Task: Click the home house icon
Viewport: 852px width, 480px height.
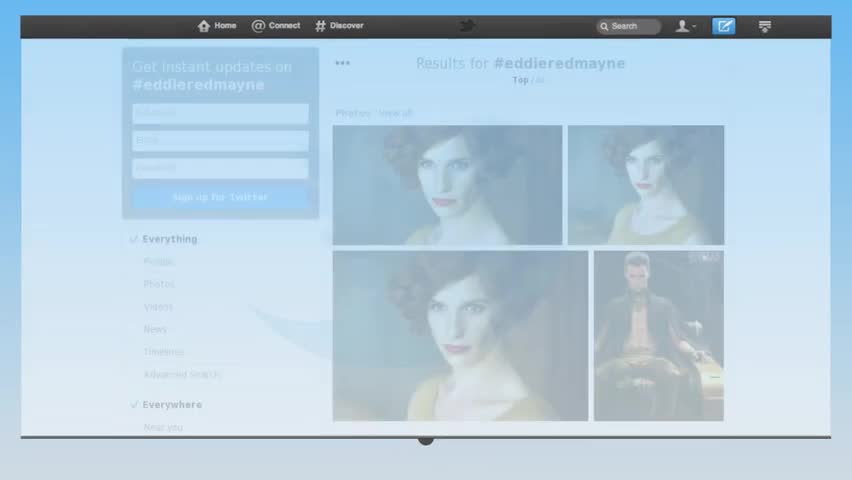Action: click(x=204, y=26)
